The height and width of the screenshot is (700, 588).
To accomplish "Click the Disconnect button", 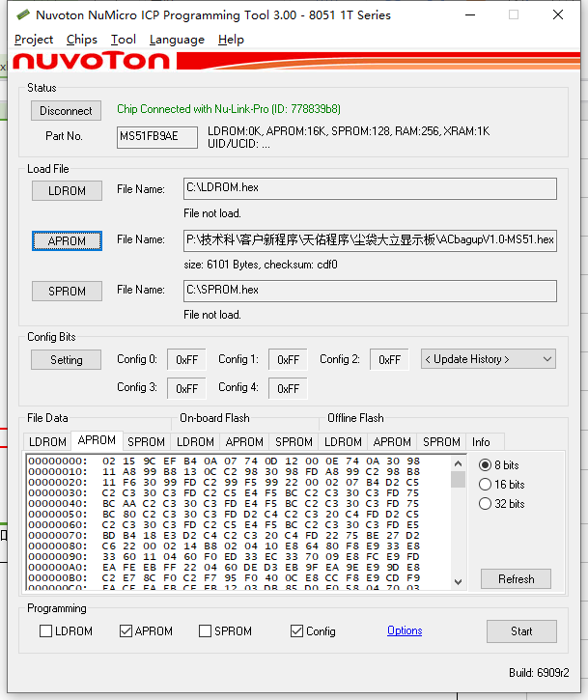I will tap(66, 110).
